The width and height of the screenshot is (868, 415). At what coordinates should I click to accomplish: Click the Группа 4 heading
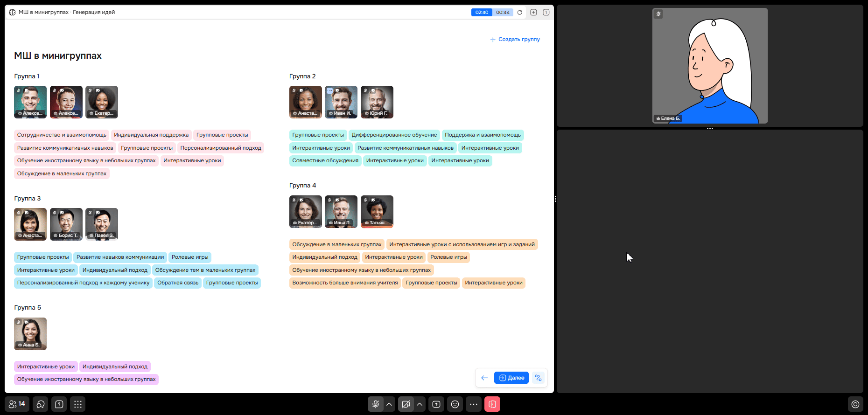303,186
